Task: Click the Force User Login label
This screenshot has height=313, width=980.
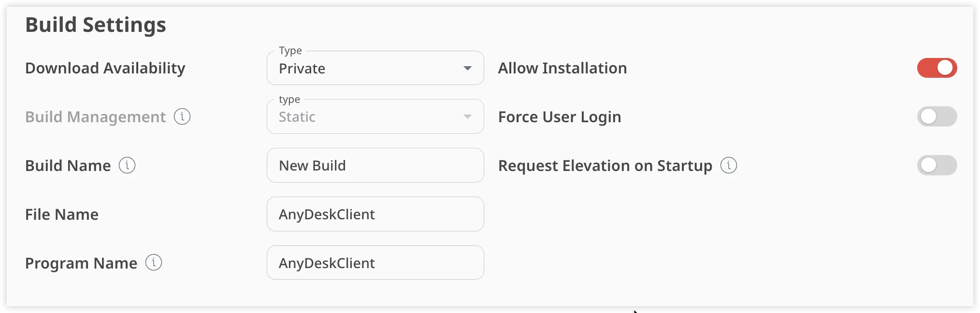Action: coord(560,116)
